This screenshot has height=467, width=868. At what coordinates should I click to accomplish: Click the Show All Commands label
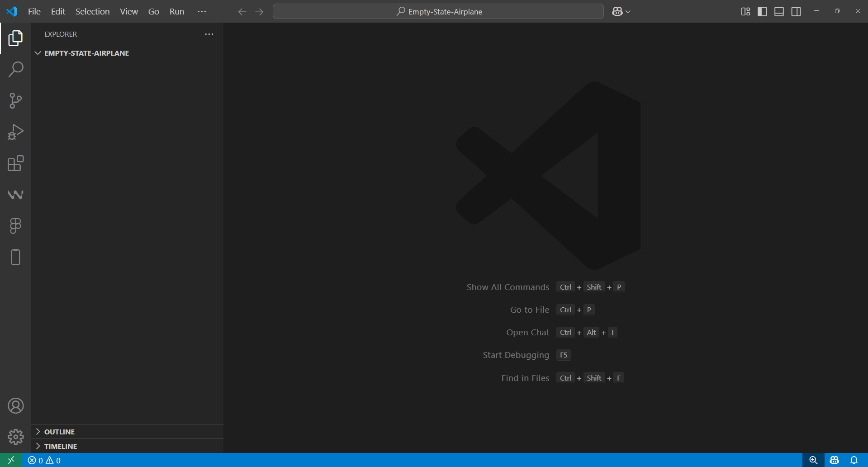coord(508,287)
